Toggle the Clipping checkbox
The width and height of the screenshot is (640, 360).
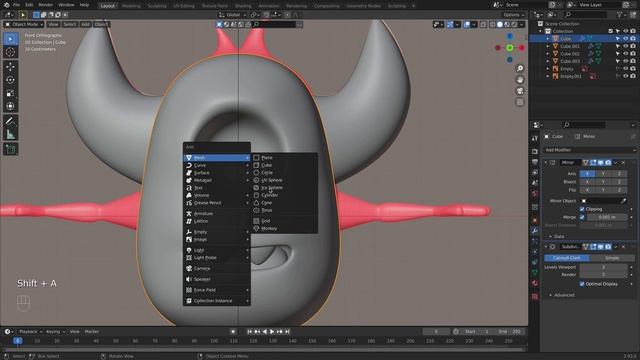click(x=582, y=209)
